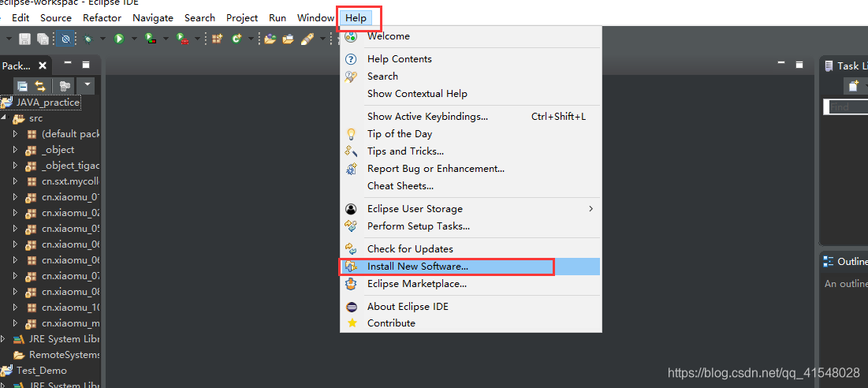Viewport: 868px width, 388px height.
Task: Open Package Explorer view menu arrow
Action: tap(86, 86)
